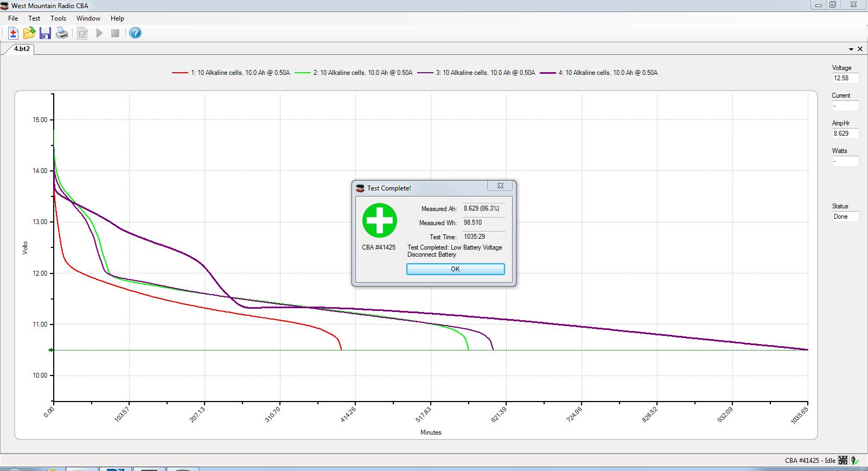
Task: Click the green legend entry for test 2
Action: point(354,73)
